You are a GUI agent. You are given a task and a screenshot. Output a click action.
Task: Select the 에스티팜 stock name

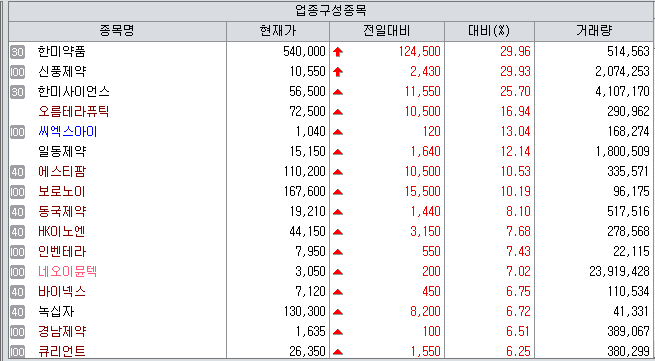(x=61, y=172)
